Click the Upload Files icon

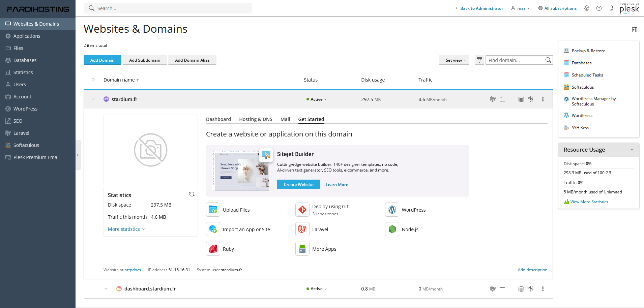[213, 210]
